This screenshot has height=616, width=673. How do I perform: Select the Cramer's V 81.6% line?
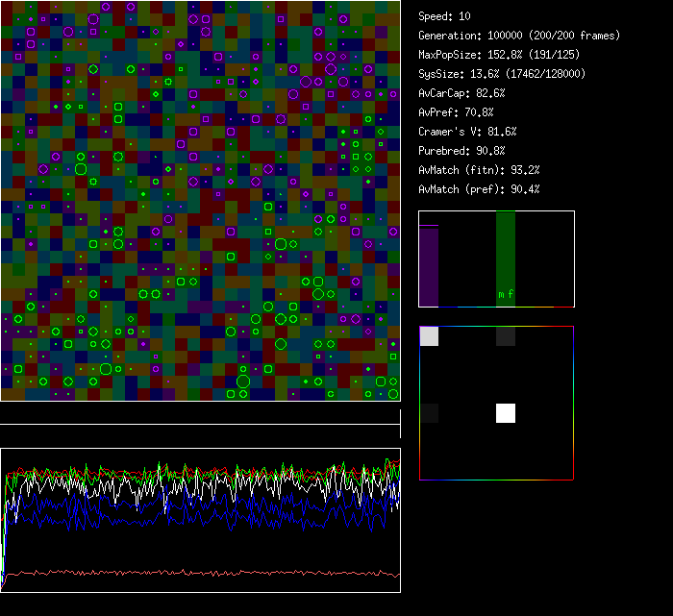[x=467, y=132]
